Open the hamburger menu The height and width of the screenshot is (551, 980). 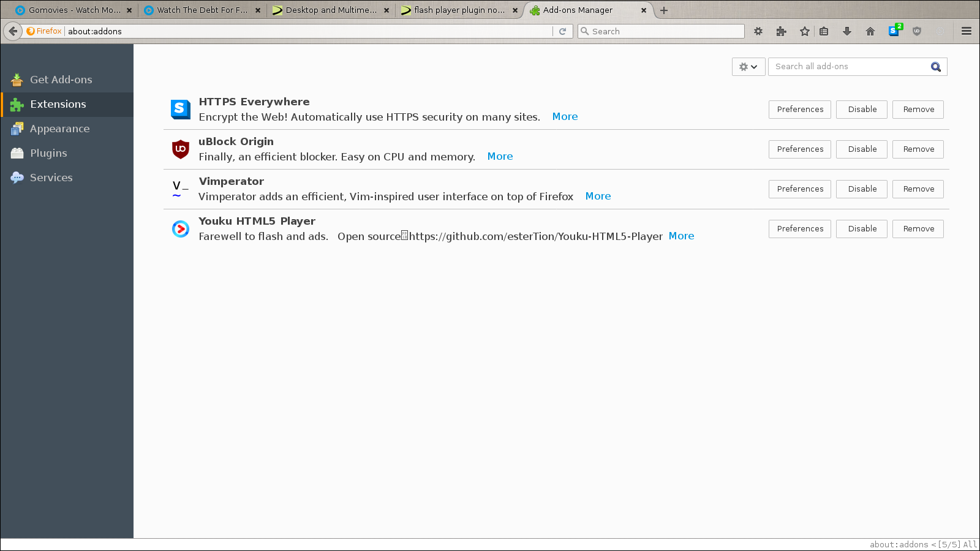[x=967, y=31]
